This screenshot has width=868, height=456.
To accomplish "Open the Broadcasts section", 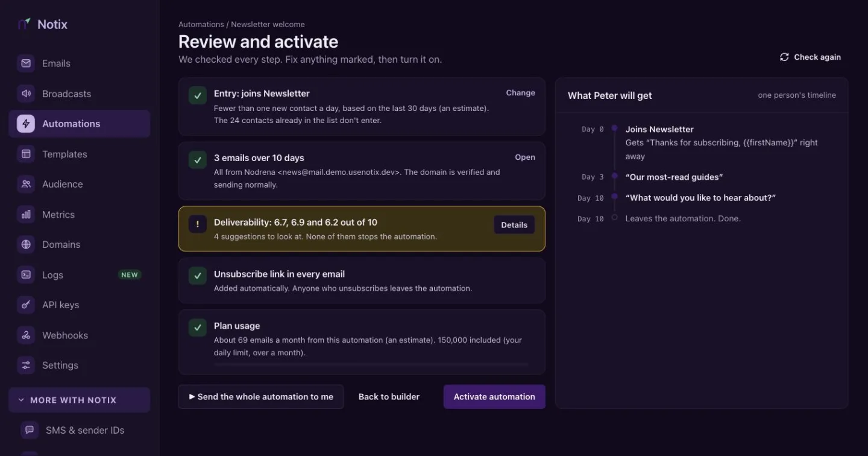I will pos(80,93).
